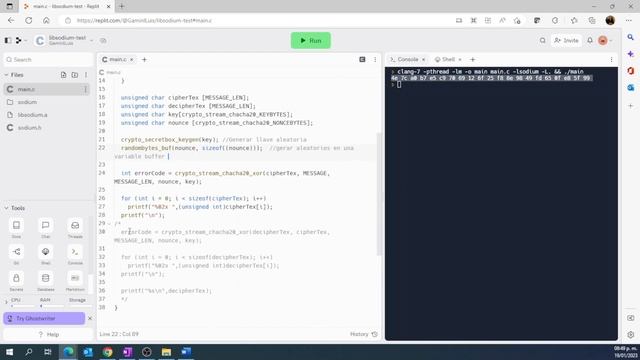
Task: Select the libsodium.a file
Action: [32, 115]
